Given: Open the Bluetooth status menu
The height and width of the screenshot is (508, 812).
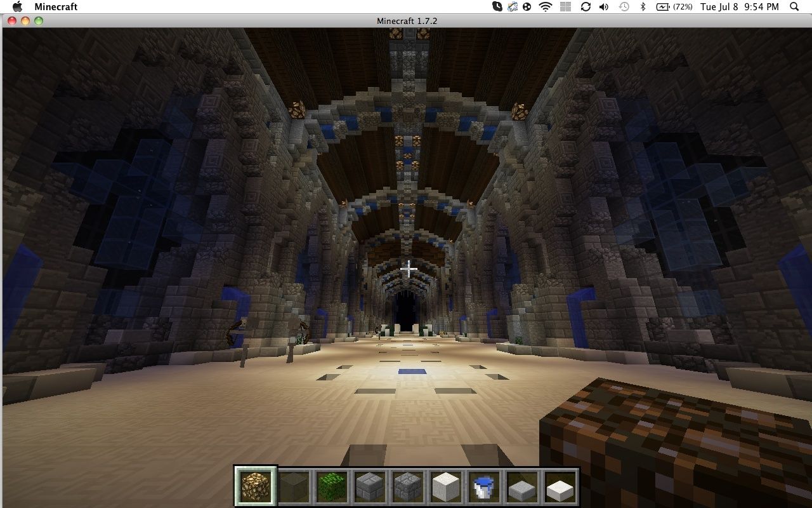Looking at the screenshot, I should point(643,6).
